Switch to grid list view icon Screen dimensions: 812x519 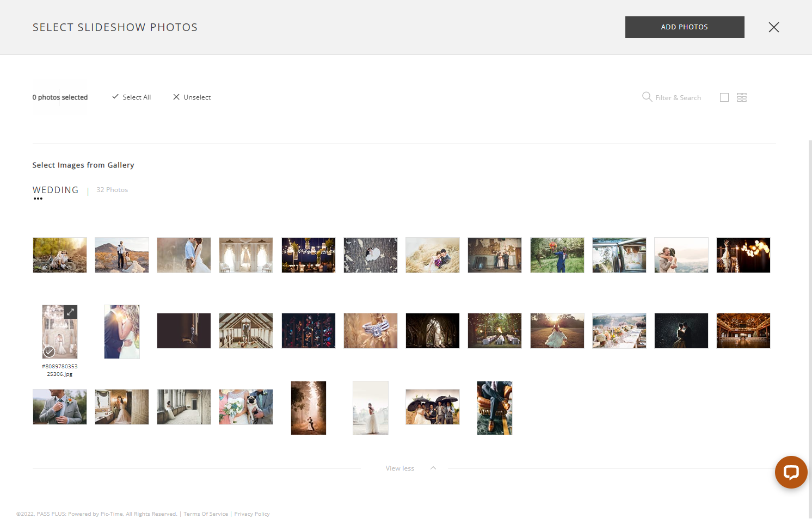tap(742, 97)
